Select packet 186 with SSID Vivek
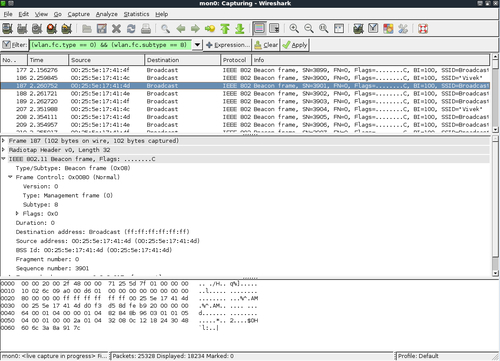The width and height of the screenshot is (500, 361). point(245,78)
